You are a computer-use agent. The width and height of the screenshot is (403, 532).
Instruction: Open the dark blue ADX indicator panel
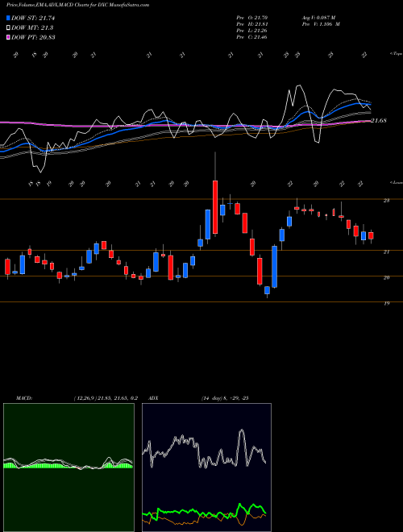tap(206, 468)
